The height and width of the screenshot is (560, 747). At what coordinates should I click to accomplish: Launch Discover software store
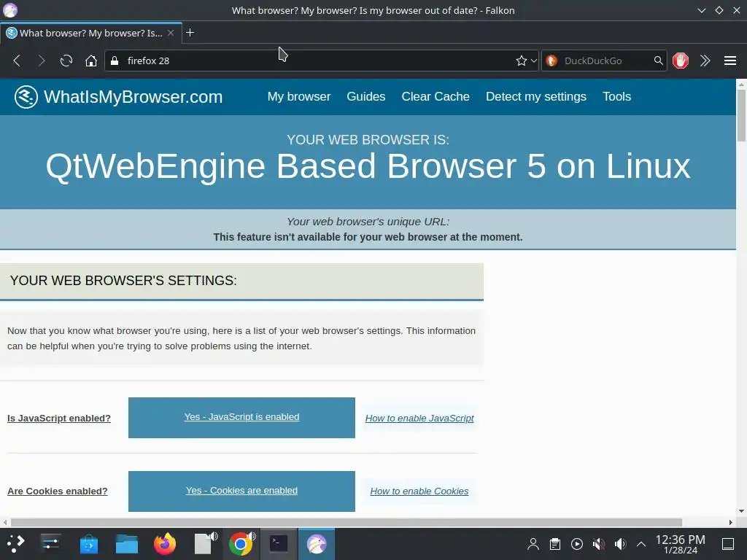coord(88,544)
